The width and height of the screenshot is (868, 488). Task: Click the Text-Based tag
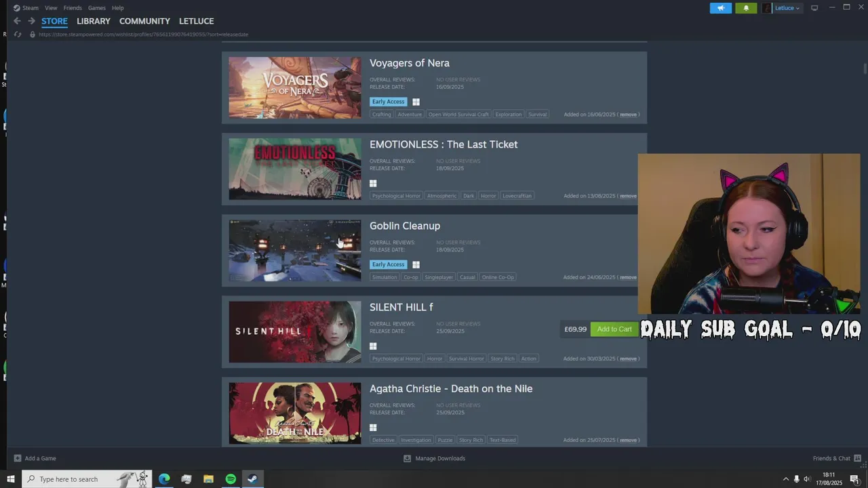coord(502,440)
